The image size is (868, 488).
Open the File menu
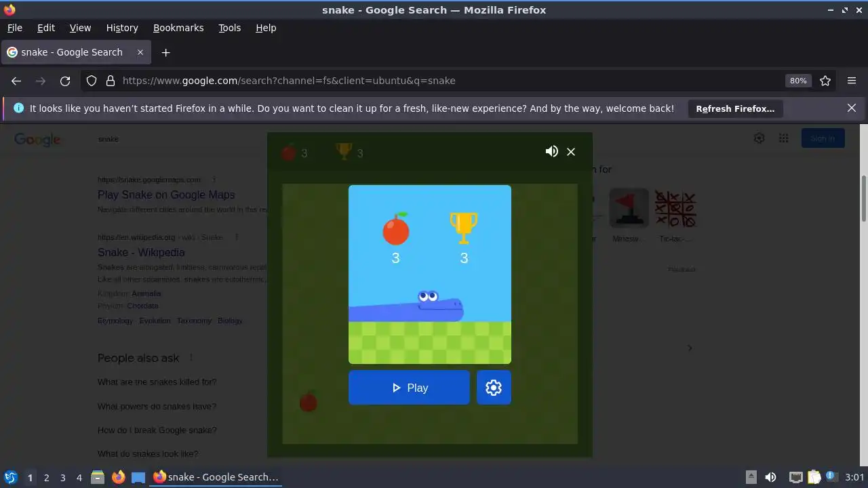tap(14, 28)
